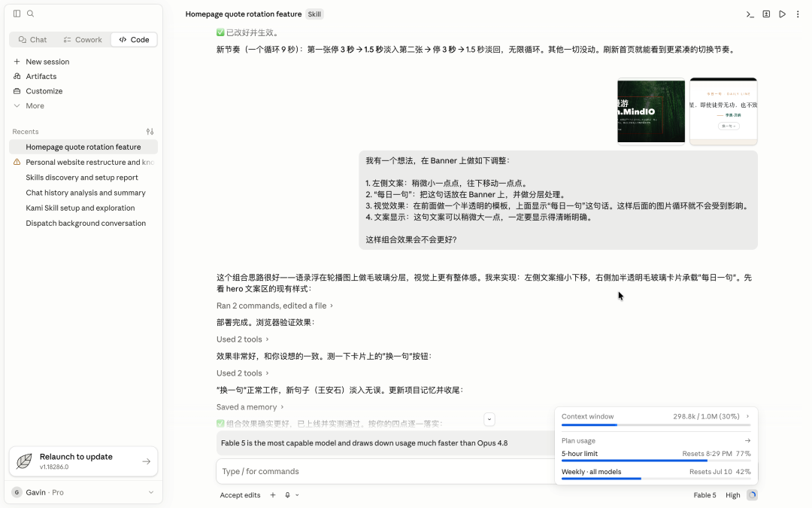The image size is (812, 508).
Task: Click the Fable 5 usage notice banner
Action: pos(385,443)
